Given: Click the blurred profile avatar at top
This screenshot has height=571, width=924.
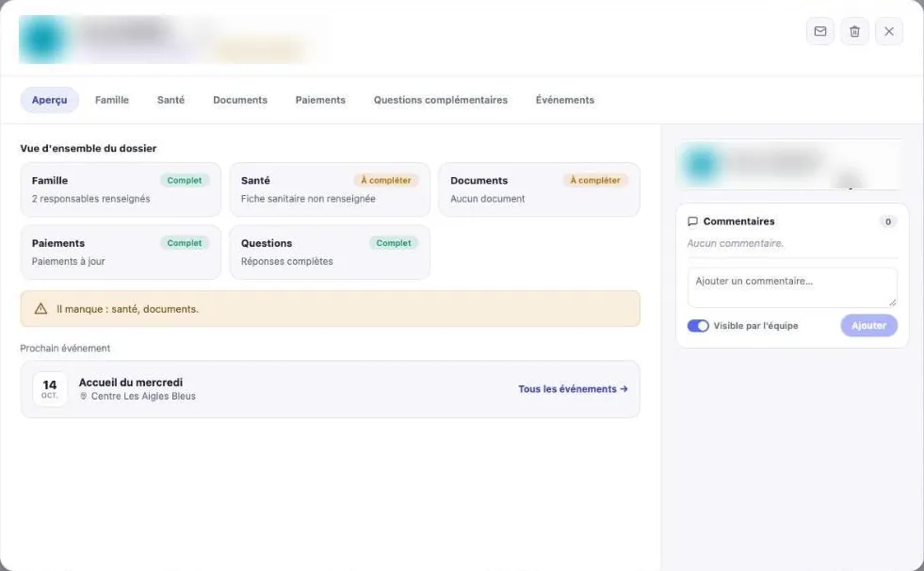Looking at the screenshot, I should (x=42, y=39).
